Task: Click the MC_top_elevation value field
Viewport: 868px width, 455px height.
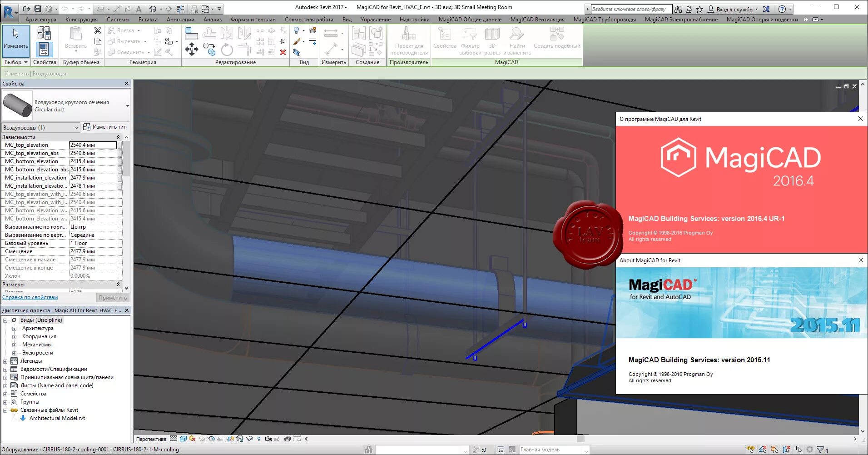Action: click(x=93, y=145)
